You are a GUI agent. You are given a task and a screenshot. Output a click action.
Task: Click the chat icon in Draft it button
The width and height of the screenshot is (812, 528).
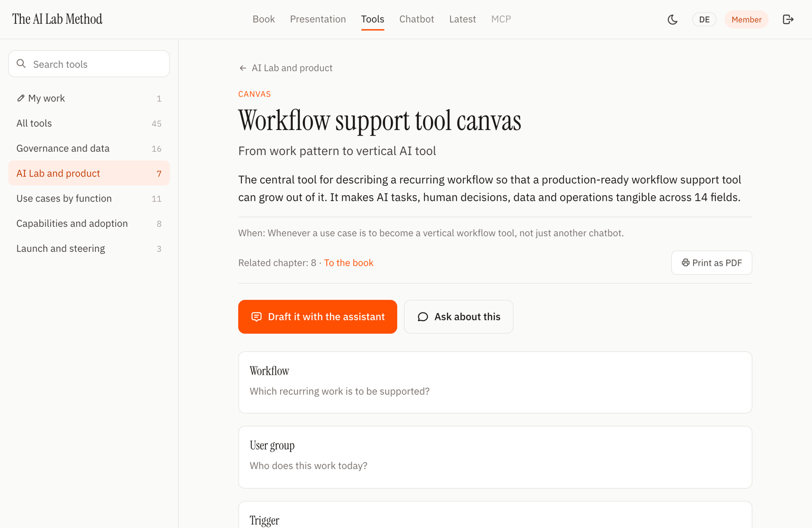tap(256, 317)
